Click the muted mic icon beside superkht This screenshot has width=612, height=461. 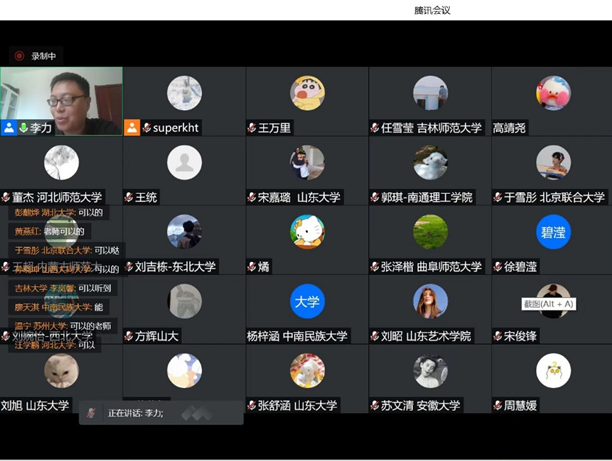[x=147, y=128]
